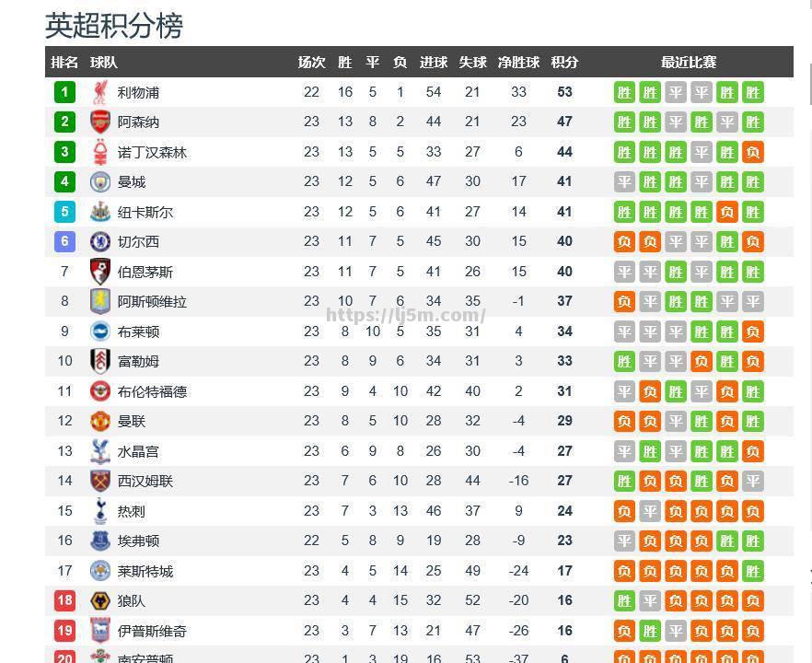The width and height of the screenshot is (812, 663).
Task: Click the 最近比赛 column header
Action: coord(689,63)
